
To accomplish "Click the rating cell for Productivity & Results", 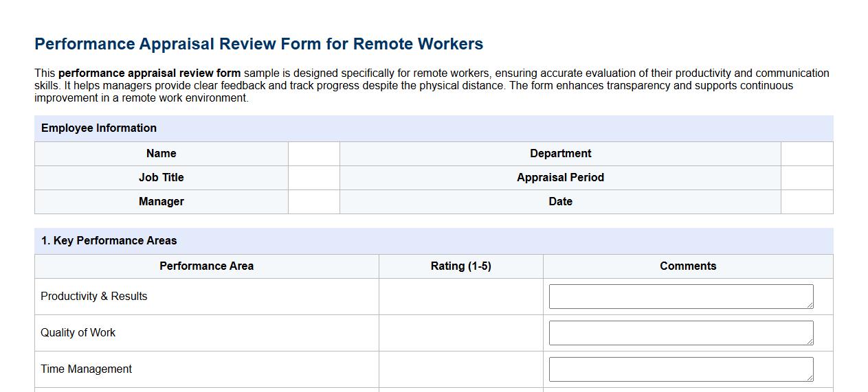I will pyautogui.click(x=461, y=297).
